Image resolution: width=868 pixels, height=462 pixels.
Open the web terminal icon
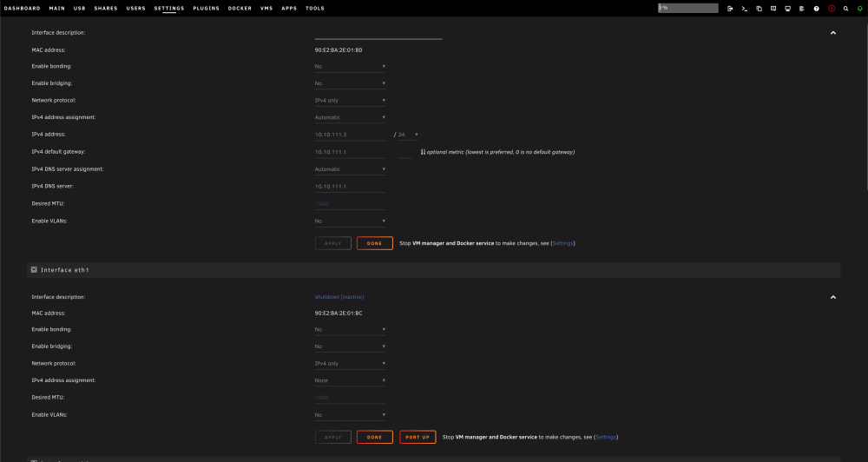[x=744, y=9]
